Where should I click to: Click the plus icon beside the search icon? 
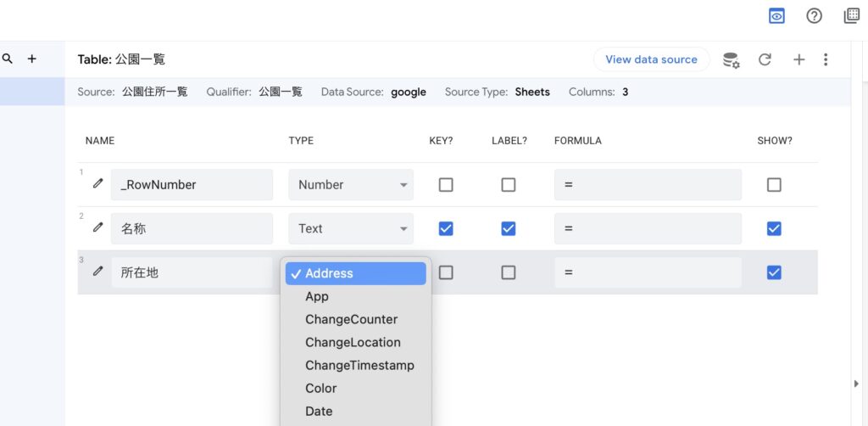[32, 59]
